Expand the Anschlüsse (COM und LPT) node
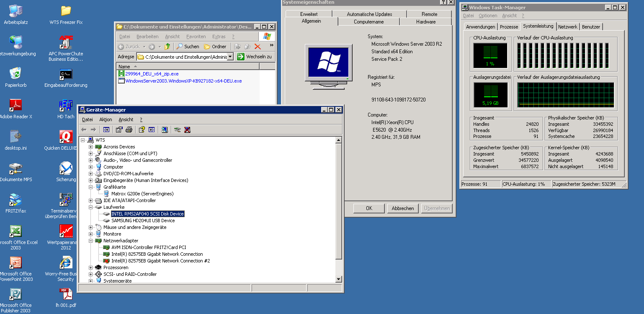 click(90, 153)
